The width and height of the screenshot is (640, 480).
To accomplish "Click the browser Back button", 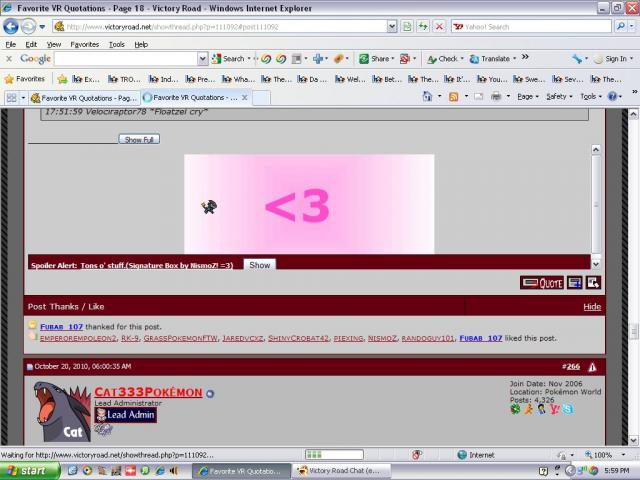I will point(12,27).
